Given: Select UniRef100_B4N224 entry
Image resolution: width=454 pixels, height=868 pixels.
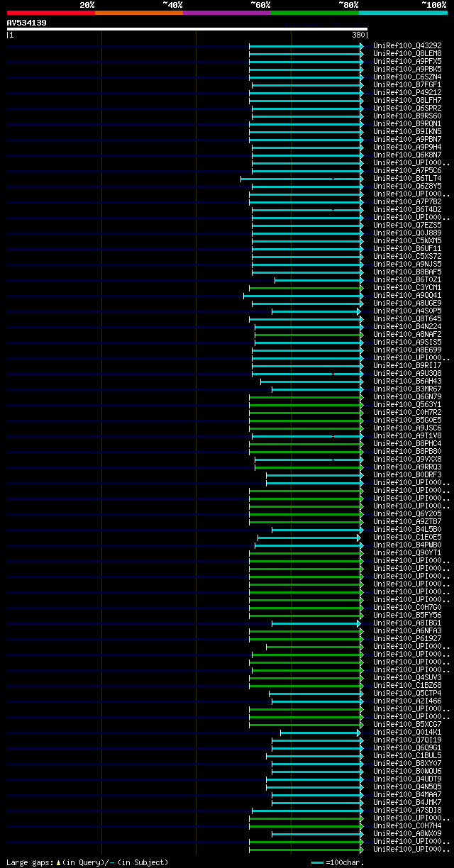Looking at the screenshot, I should 407,326.
